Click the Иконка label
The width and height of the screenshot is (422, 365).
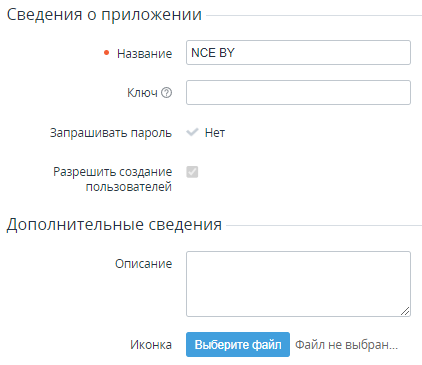(151, 345)
